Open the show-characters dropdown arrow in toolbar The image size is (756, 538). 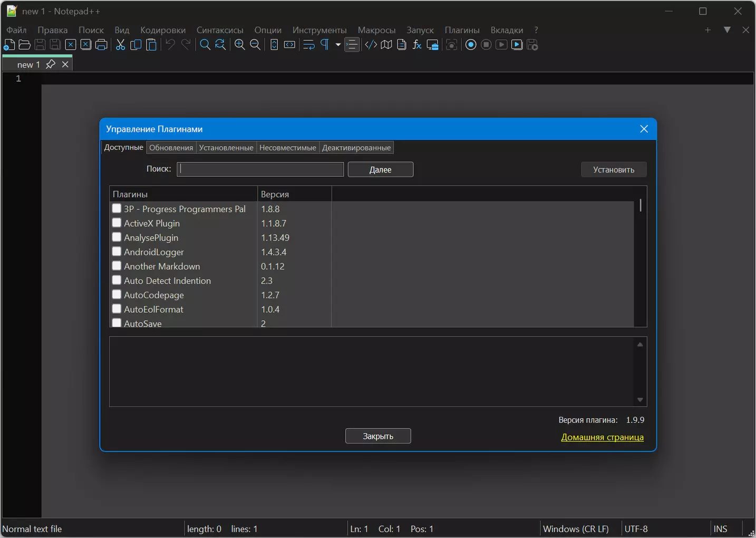(x=338, y=45)
